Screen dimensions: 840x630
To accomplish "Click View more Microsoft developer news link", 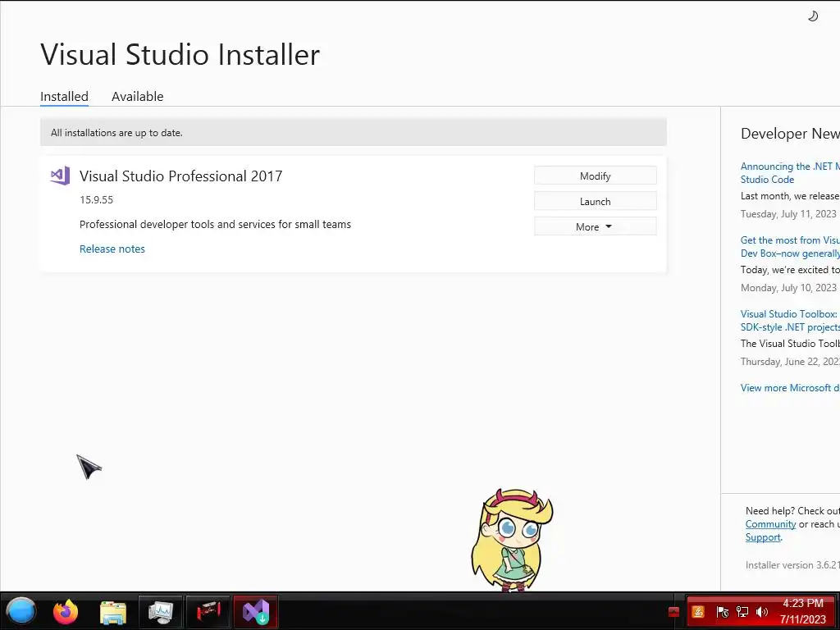I will (x=790, y=388).
